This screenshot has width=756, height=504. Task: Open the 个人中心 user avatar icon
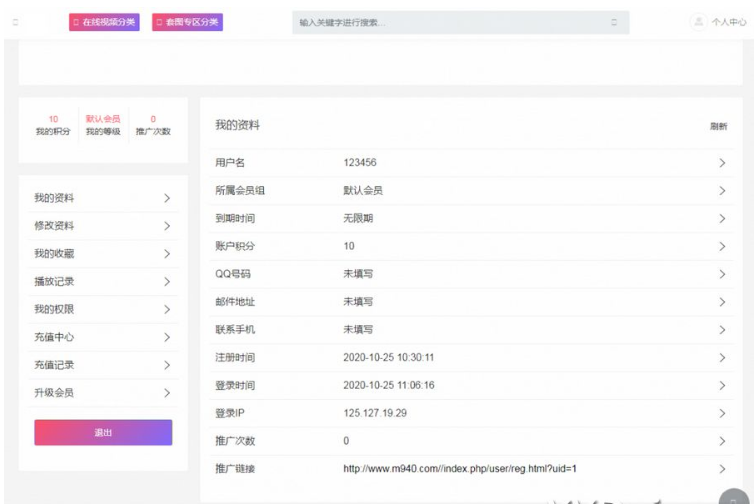point(698,22)
